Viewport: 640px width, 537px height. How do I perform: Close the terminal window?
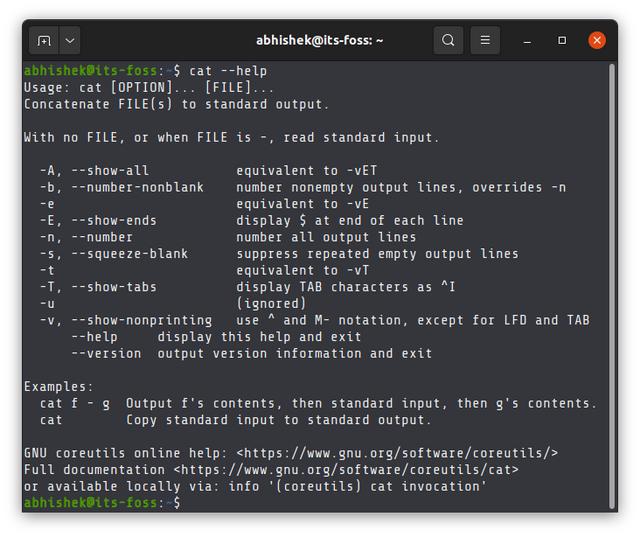click(597, 40)
